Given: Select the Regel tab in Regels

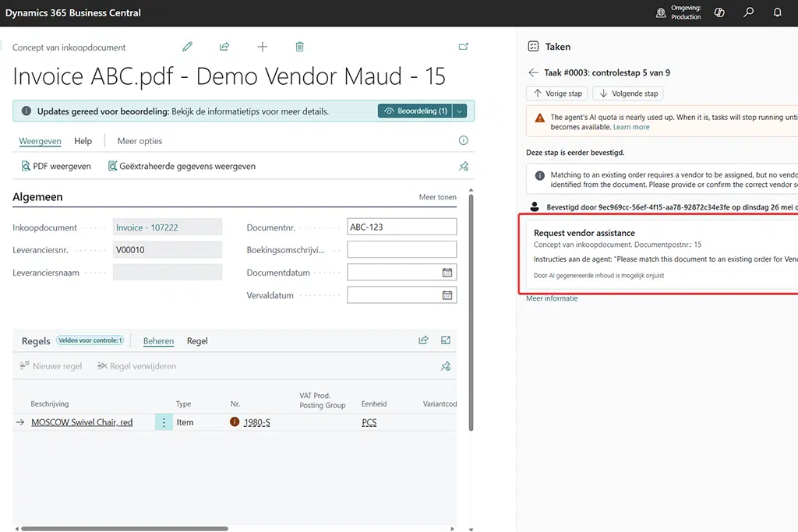Looking at the screenshot, I should [197, 340].
